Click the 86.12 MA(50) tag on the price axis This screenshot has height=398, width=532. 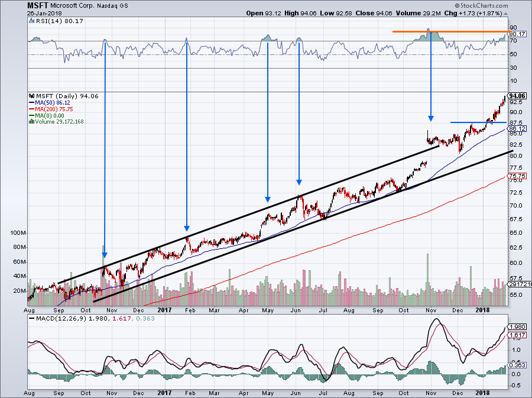(x=517, y=128)
